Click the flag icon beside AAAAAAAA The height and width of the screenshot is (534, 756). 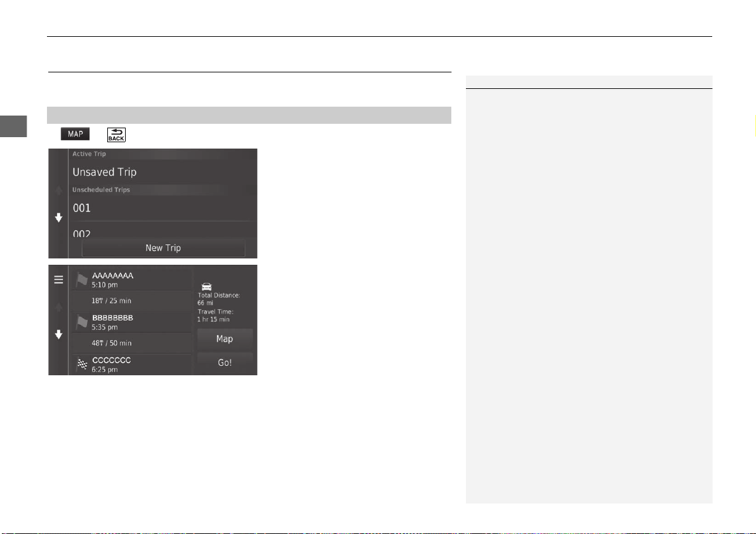pyautogui.click(x=82, y=279)
